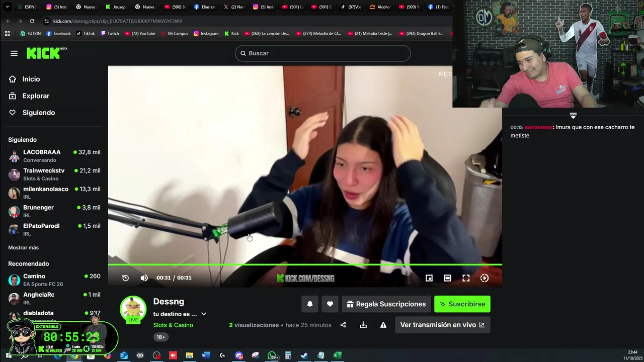
Task: Open Explorar in sidebar
Action: coord(36,96)
